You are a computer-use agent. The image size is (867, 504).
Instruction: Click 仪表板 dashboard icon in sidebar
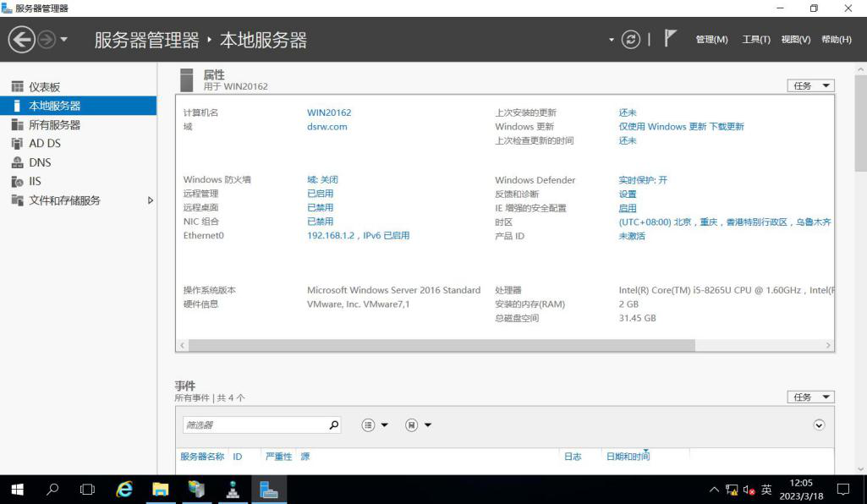(x=17, y=87)
